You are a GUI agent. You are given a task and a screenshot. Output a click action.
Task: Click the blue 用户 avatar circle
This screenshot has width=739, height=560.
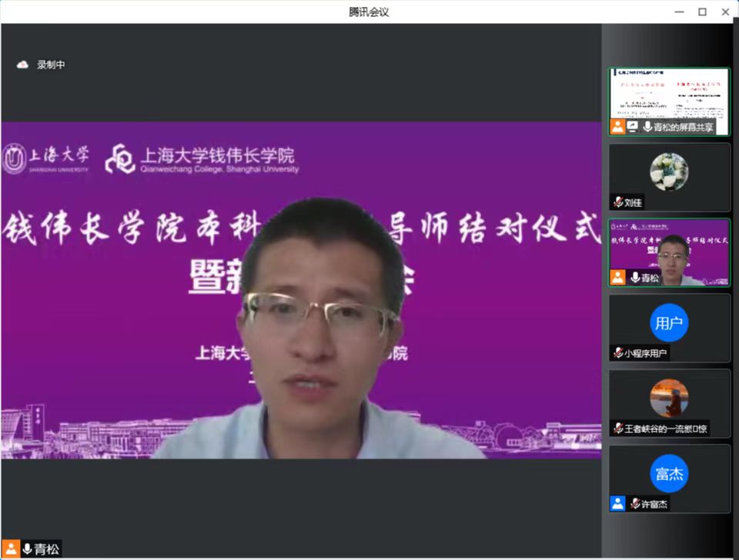[669, 322]
